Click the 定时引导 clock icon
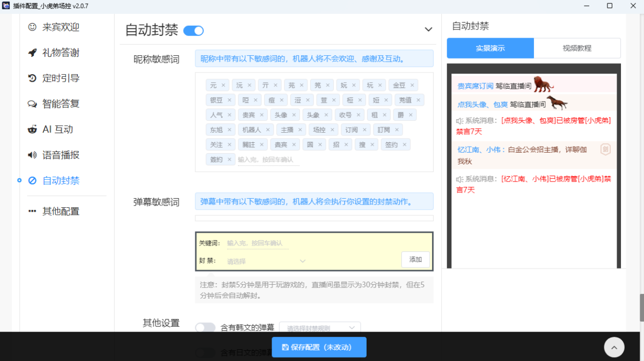 (32, 78)
